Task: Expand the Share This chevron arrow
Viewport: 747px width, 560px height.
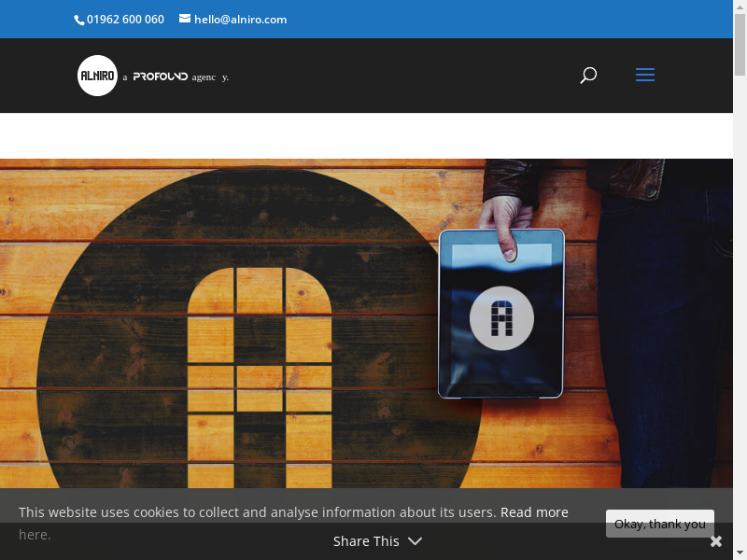Action: 415,541
